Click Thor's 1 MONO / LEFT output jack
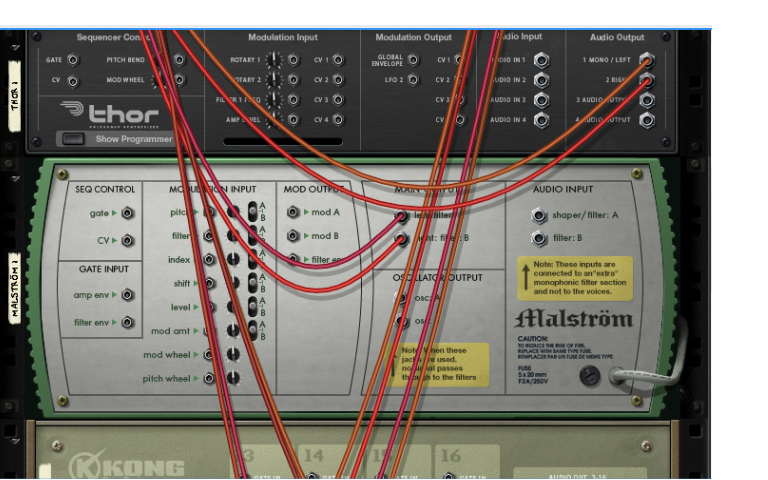The height and width of the screenshot is (480, 768). (x=647, y=60)
